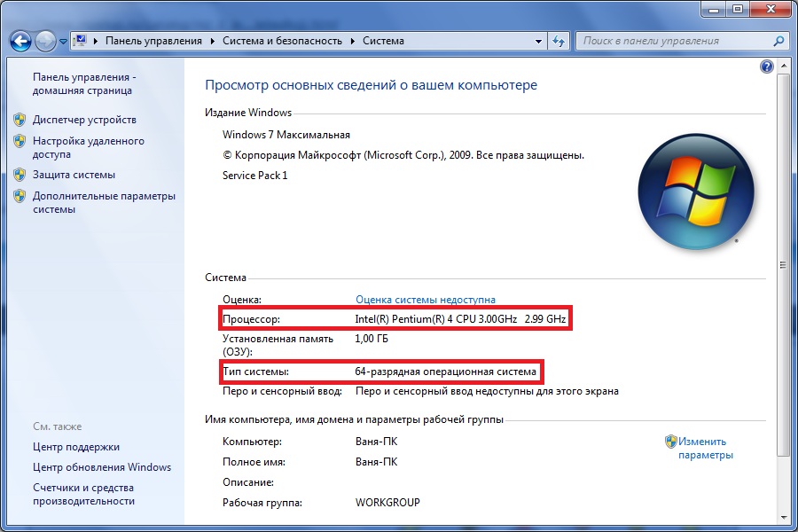Viewport: 798px width, 532px height.
Task: Click Ваня-ПК next to Полное имя
Action: pos(377,462)
